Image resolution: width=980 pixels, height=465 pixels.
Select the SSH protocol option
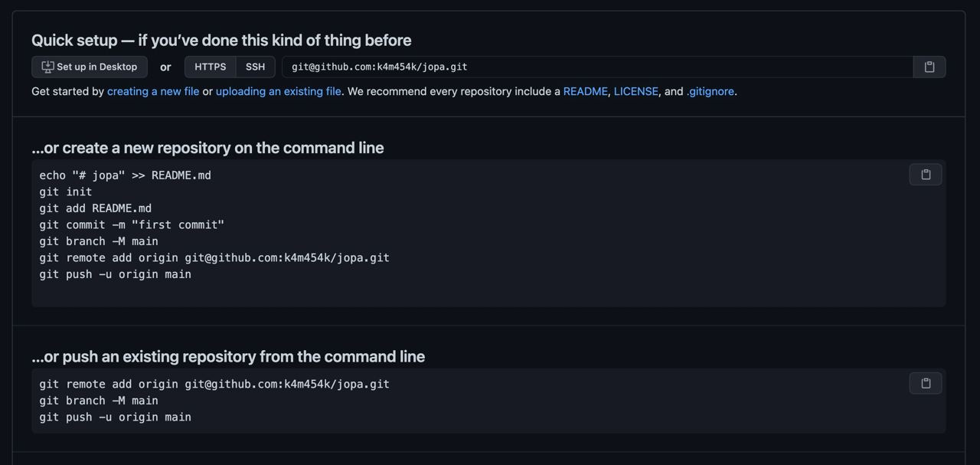point(256,67)
